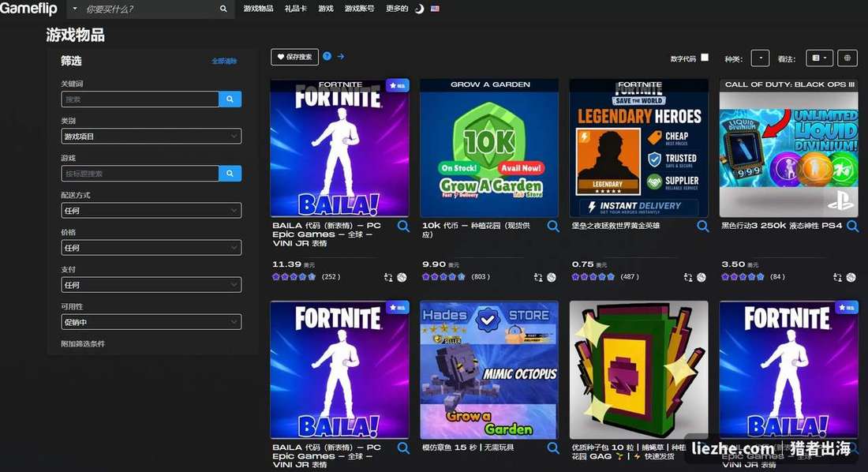Open Hades Store Mimic Octopus thumbnail
This screenshot has height=472, width=868.
point(489,370)
